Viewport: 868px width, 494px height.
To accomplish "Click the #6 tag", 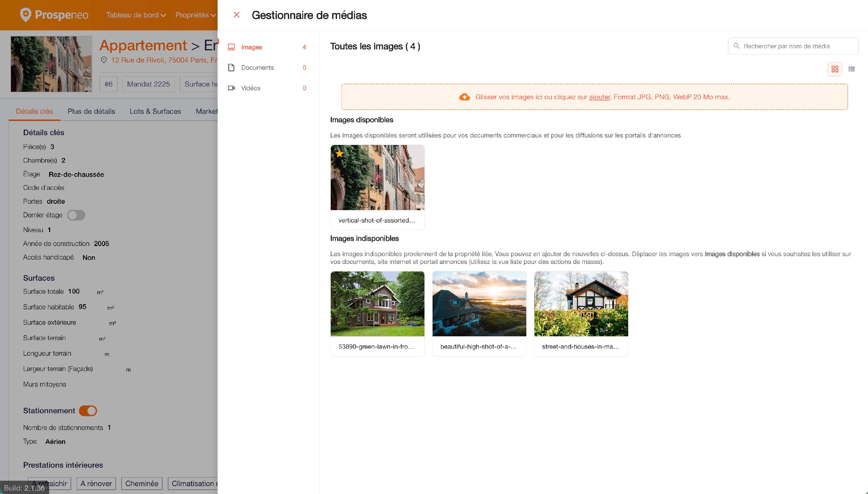I will pyautogui.click(x=108, y=84).
